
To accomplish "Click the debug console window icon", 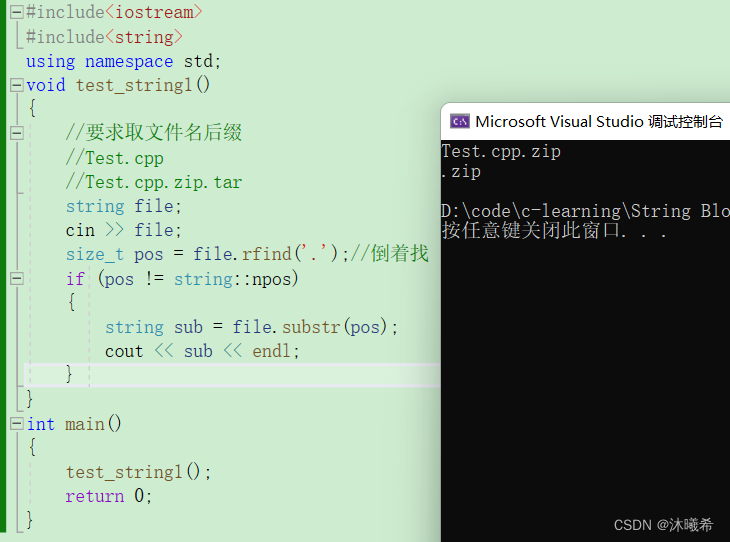I will (x=460, y=122).
